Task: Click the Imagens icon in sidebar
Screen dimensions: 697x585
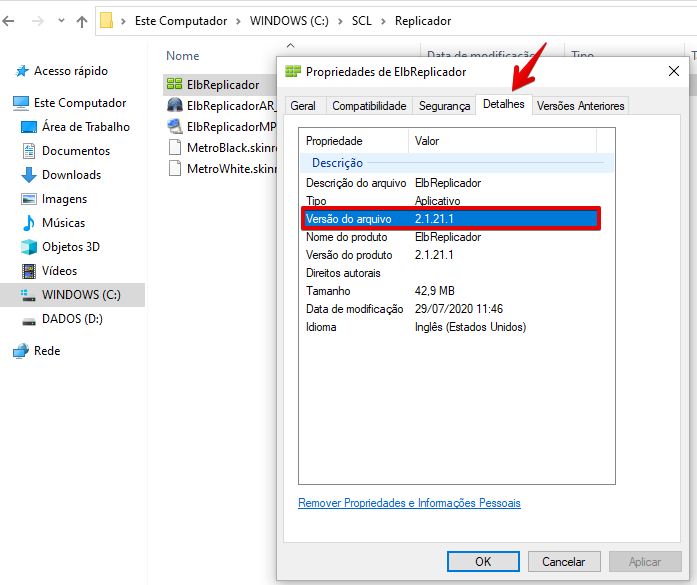Action: click(29, 199)
